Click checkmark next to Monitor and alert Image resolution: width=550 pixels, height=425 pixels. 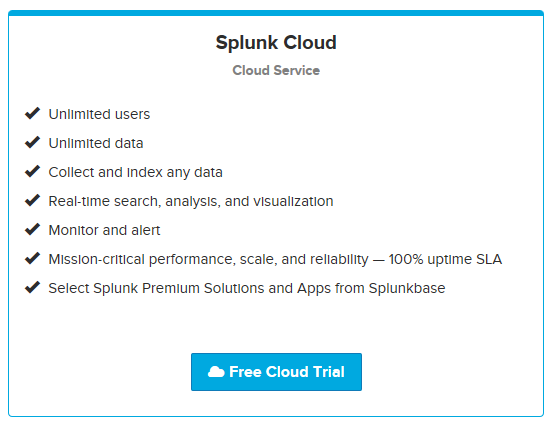pos(33,229)
